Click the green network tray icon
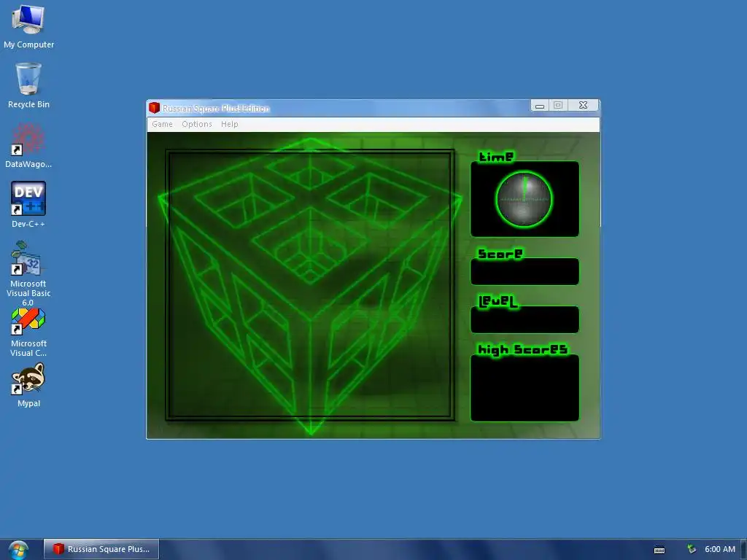 click(x=692, y=549)
